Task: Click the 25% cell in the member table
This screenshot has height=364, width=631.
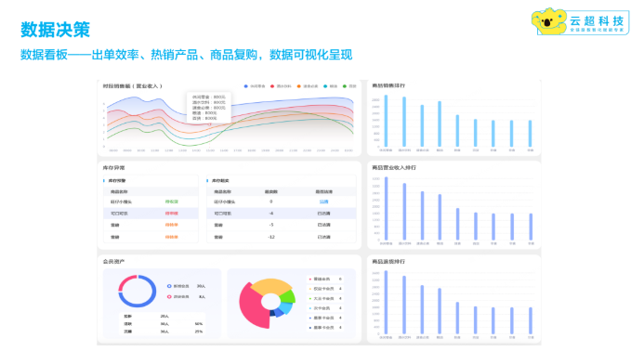Action: coord(198,331)
